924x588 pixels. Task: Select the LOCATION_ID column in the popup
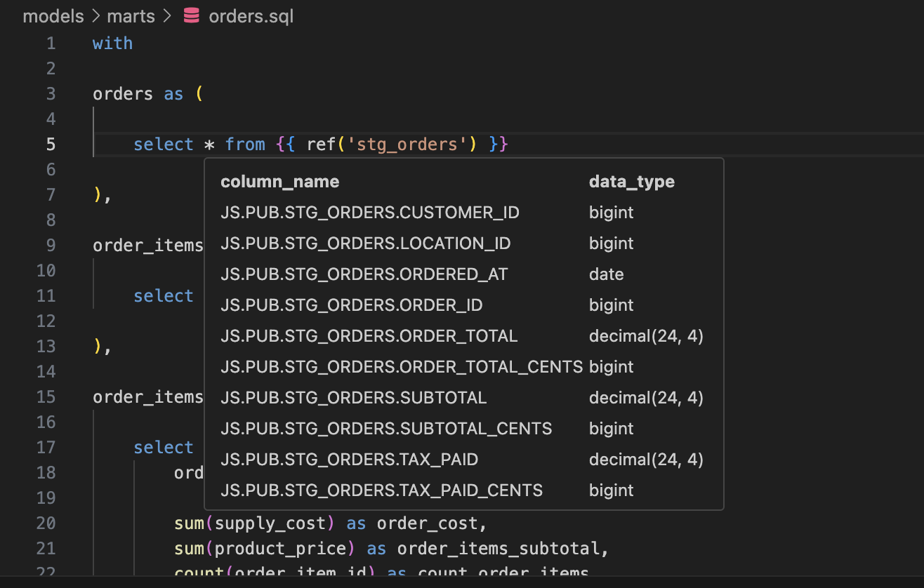pos(366,243)
